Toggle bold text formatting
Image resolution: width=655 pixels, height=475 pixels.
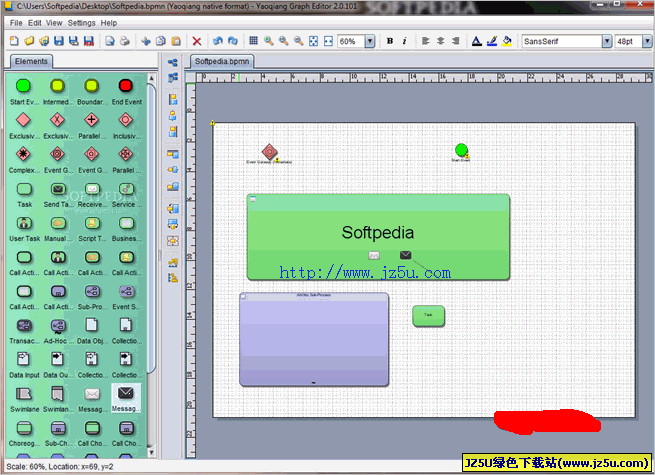coord(390,41)
